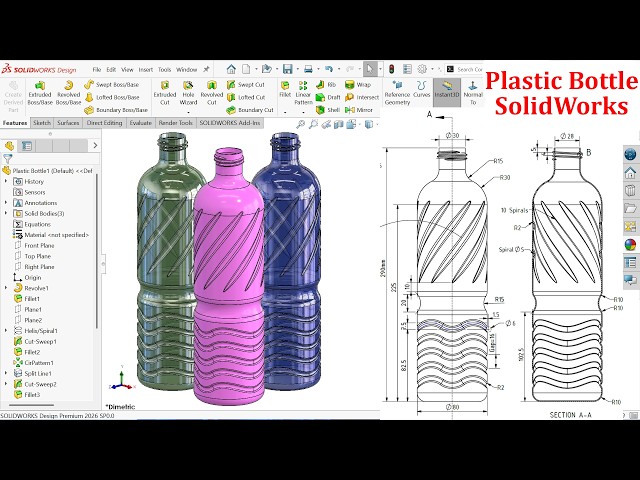Image resolution: width=640 pixels, height=480 pixels.
Task: Select the Mirror tool
Action: tap(359, 110)
